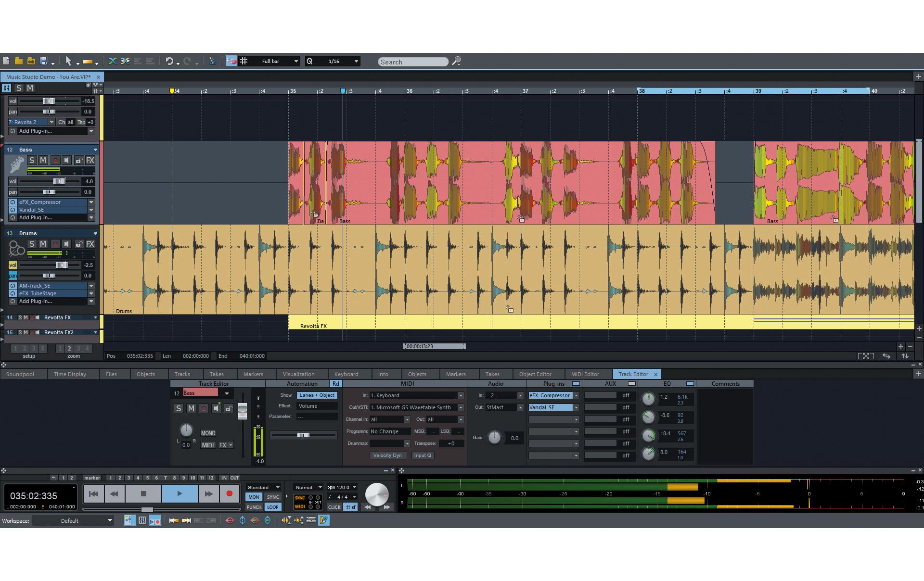Click the Input Q button
This screenshot has height=581, width=924.
423,455
